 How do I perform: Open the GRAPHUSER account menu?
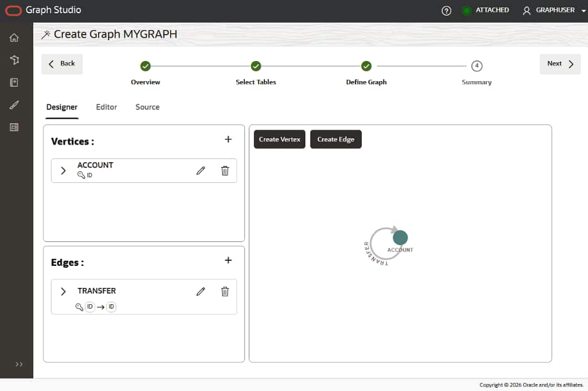(x=553, y=10)
